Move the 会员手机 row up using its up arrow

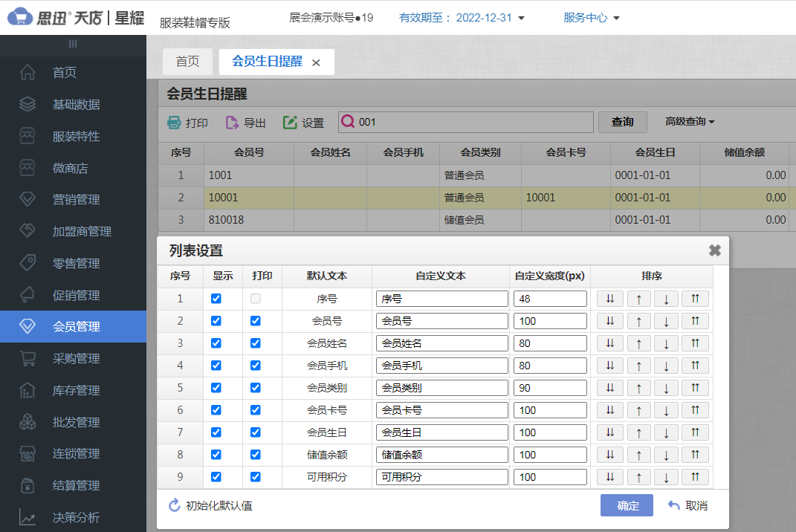coord(640,365)
